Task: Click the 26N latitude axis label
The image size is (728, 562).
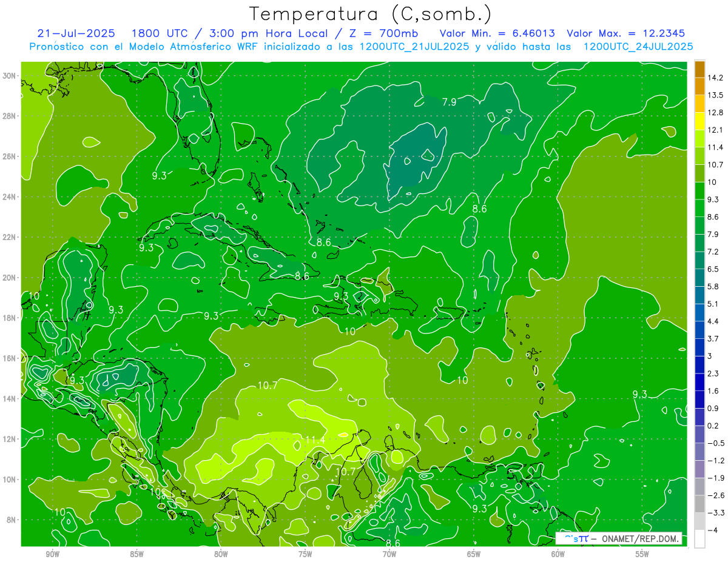Action: point(10,156)
